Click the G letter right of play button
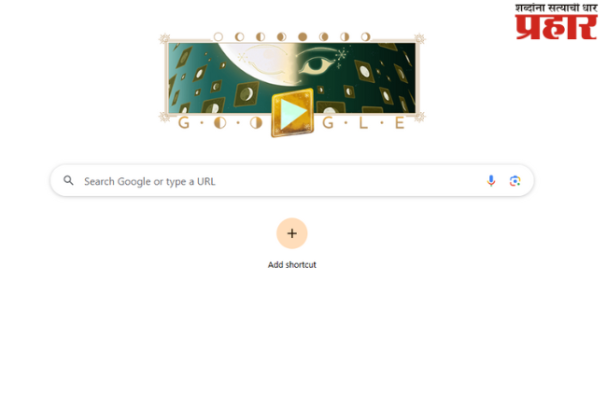 click(x=328, y=123)
